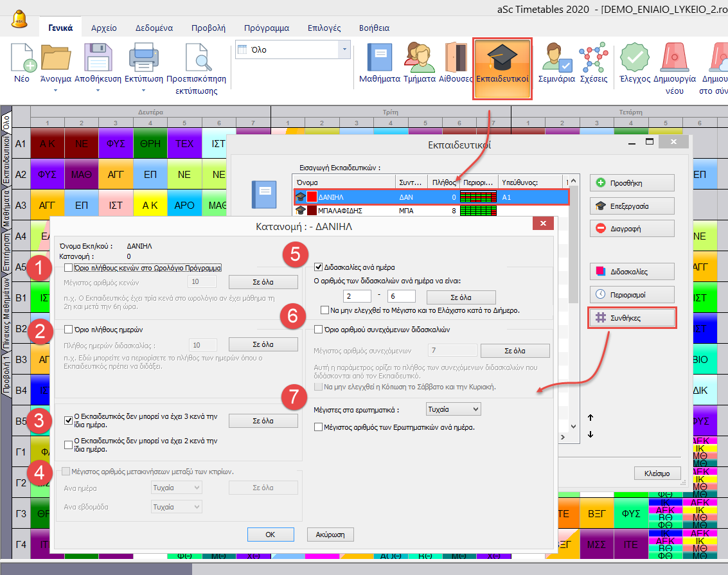The image size is (728, 575).
Task: Click the red color swatch beside ΔΑΝΙΗΛ
Action: point(312,197)
